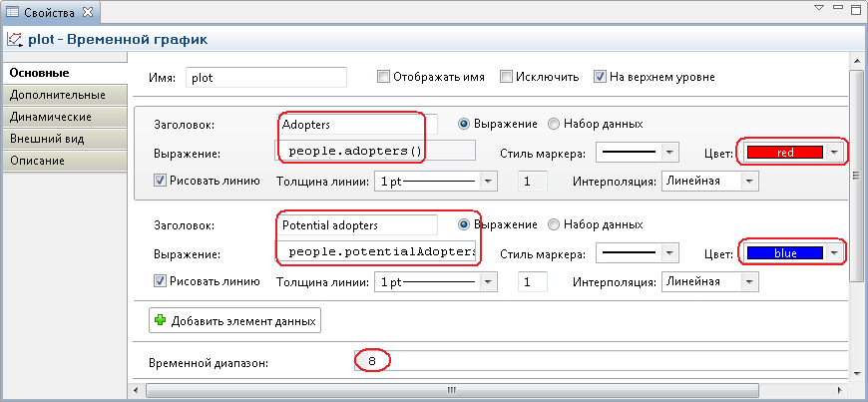
Task: Select Набор данных radio for Potential adopters item
Action: tap(554, 224)
